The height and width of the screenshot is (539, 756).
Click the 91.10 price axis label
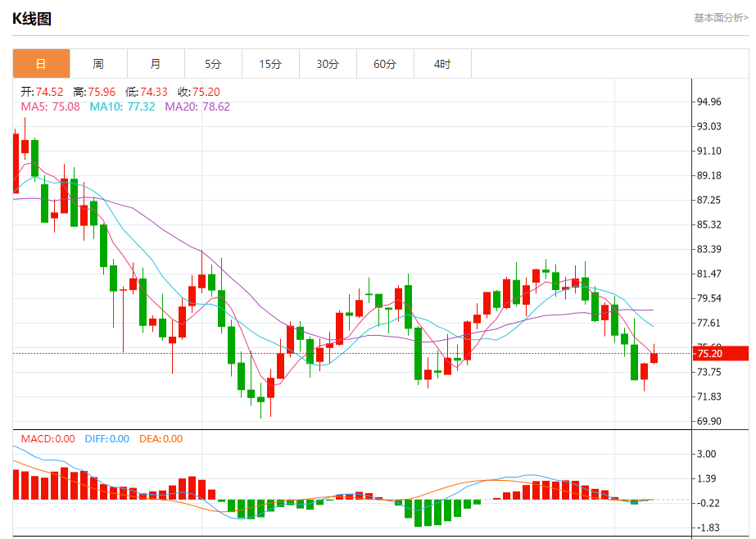pos(709,151)
